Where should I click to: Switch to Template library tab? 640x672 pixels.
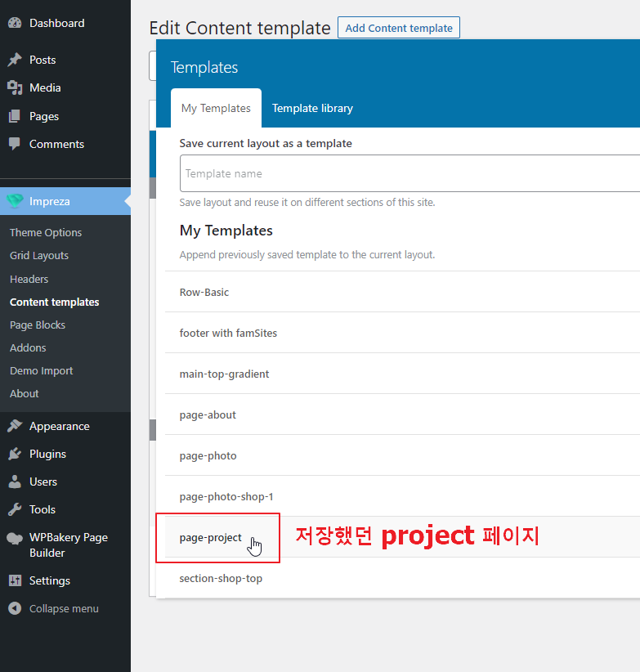coord(312,108)
